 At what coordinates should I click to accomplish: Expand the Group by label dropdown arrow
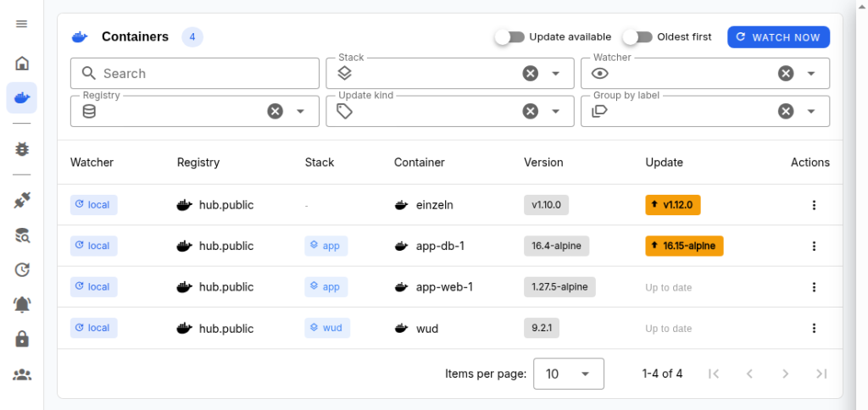pos(811,111)
